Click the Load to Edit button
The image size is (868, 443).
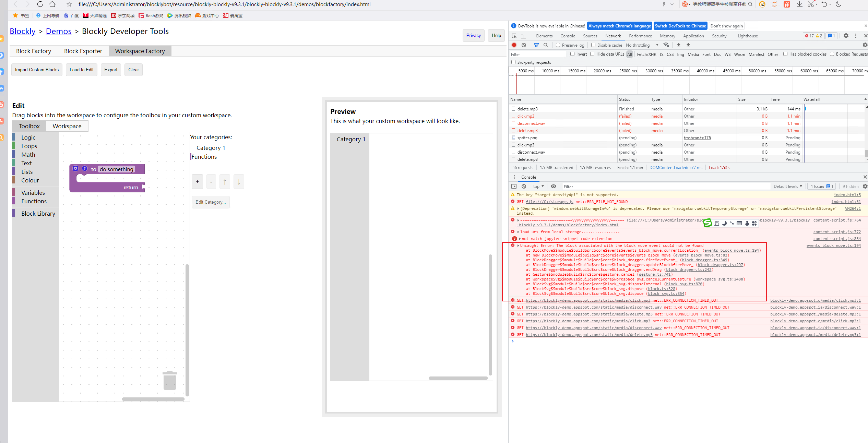(81, 70)
